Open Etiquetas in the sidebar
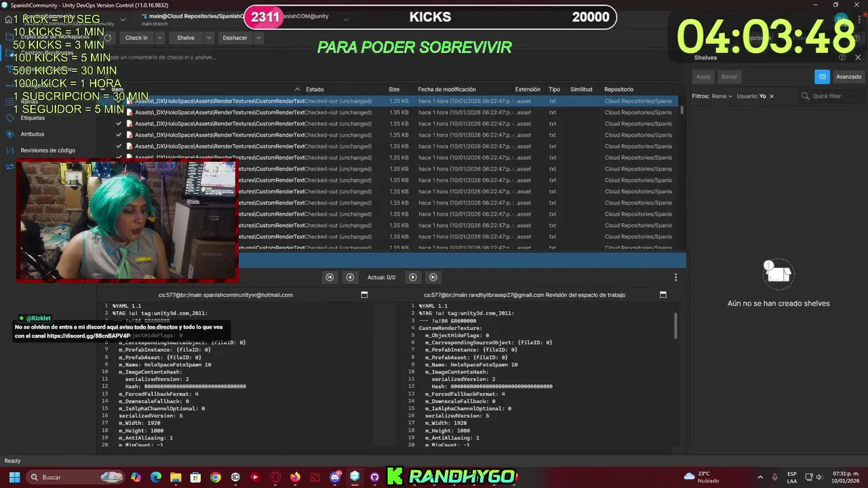 pyautogui.click(x=33, y=118)
